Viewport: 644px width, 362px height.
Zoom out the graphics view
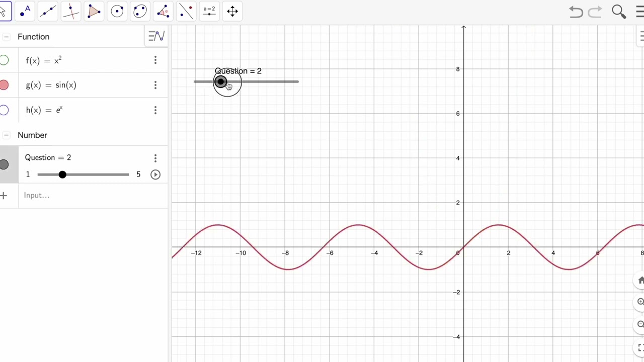(640, 324)
